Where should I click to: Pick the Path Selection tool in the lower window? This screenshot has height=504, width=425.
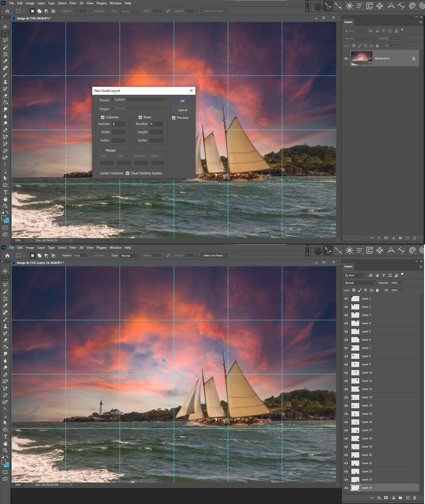(5, 416)
